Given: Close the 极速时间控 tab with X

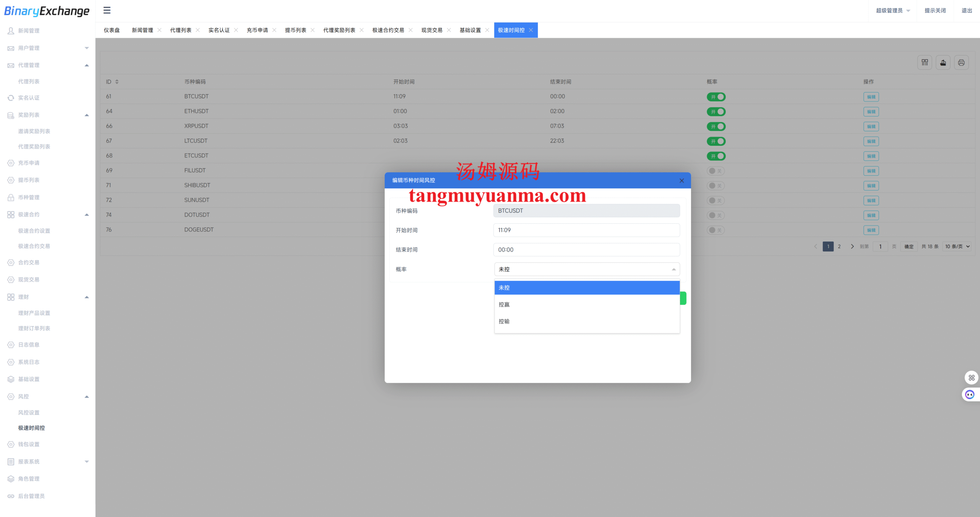Looking at the screenshot, I should coord(531,30).
